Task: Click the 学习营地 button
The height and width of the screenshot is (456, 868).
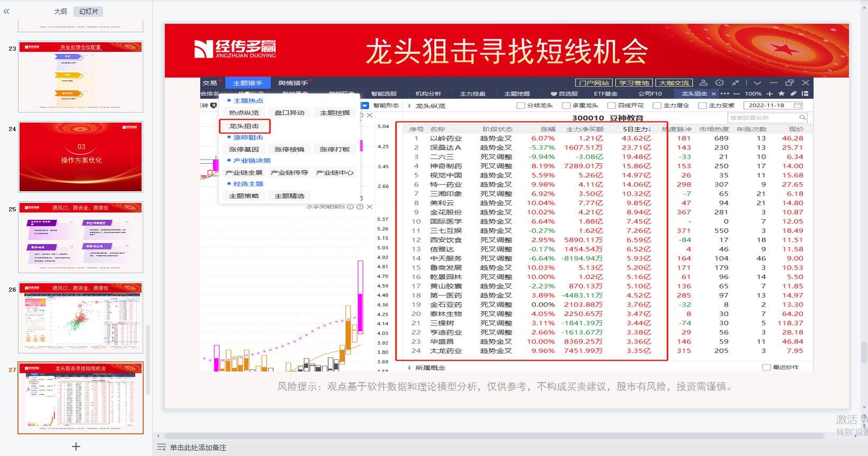Action: 634,83
